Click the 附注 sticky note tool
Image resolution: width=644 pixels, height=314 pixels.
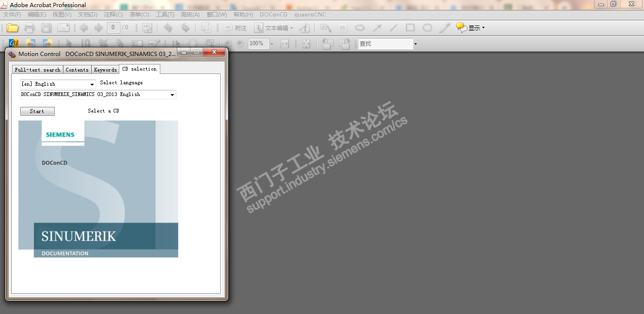point(235,28)
